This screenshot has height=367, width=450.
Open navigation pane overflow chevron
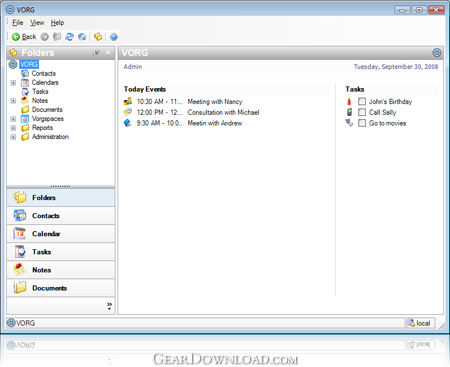[109, 306]
